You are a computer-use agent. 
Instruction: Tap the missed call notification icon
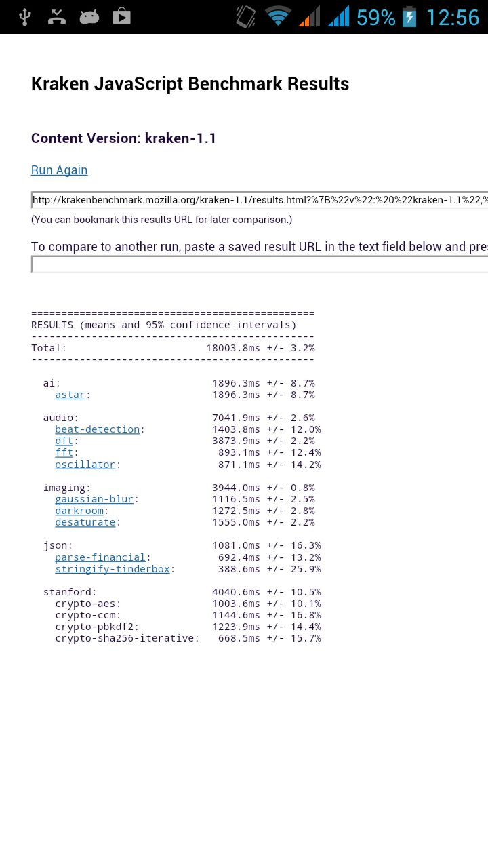(x=57, y=17)
